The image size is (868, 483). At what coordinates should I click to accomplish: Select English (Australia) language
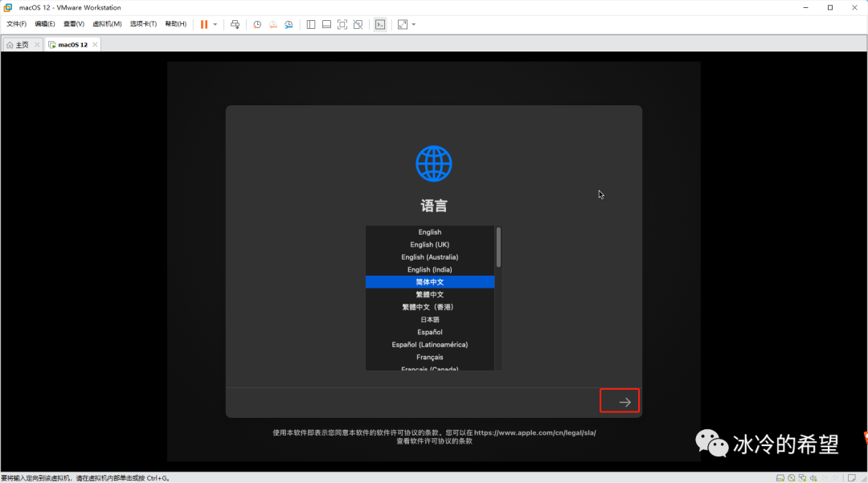click(x=429, y=257)
